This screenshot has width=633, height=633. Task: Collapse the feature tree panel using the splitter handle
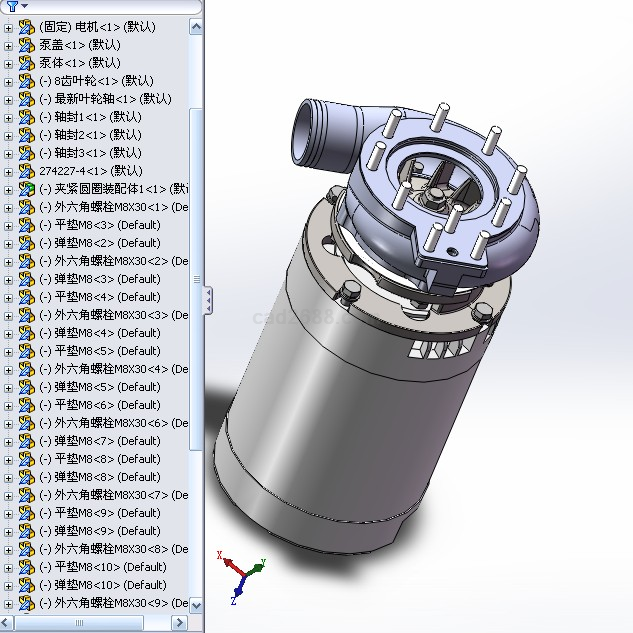[207, 299]
